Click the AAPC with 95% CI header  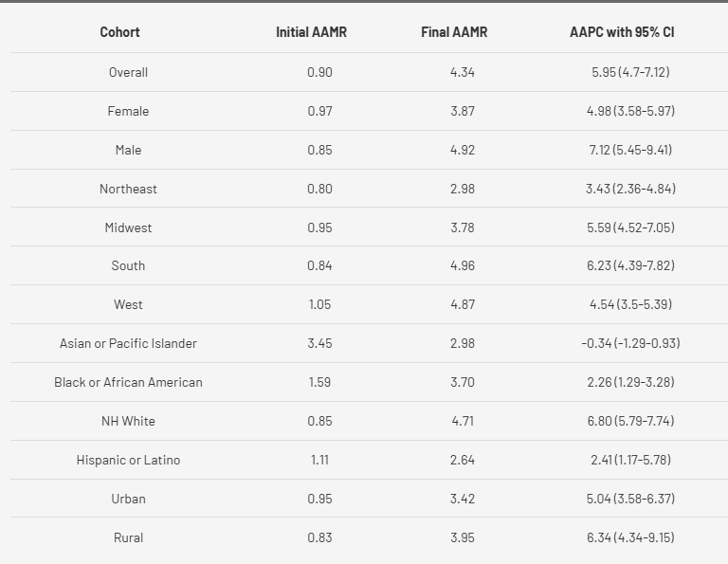tap(622, 32)
